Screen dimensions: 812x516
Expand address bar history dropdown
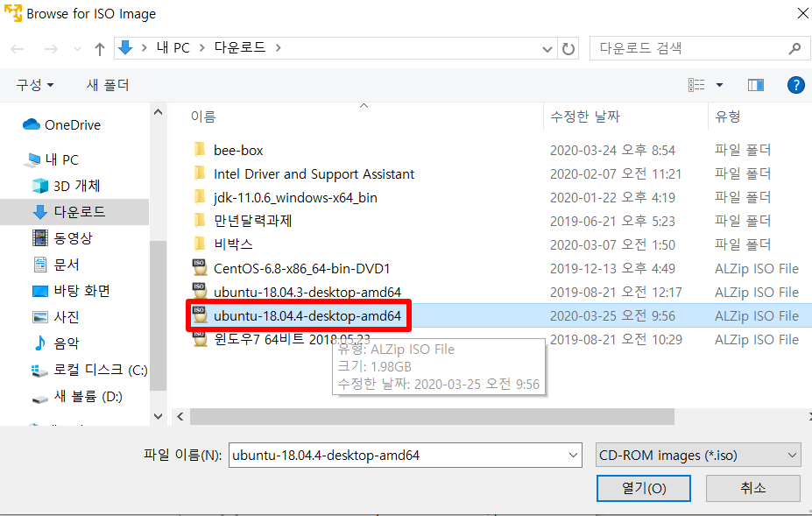point(547,49)
